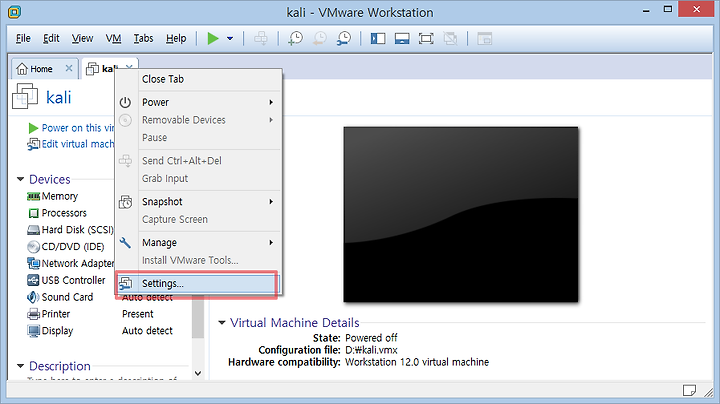Expand the Snapshot submenu
This screenshot has height=404, width=720.
[198, 202]
